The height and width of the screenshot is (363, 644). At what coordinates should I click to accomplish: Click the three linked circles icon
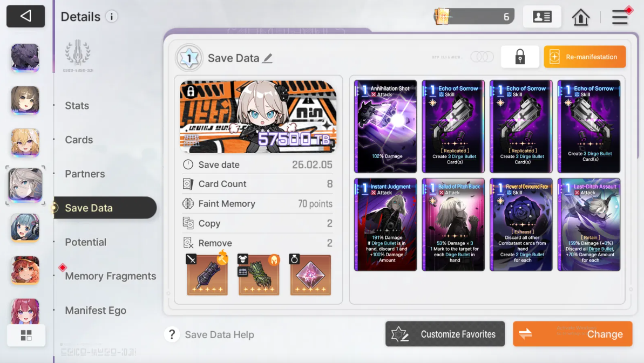click(482, 57)
